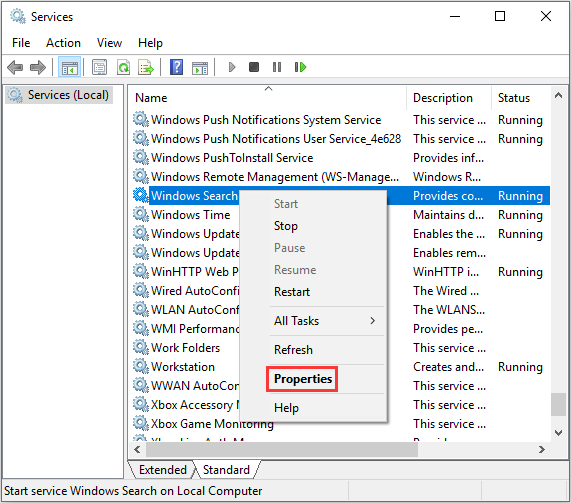Click the horizontal scrollbar right arrow
This screenshot has width=571, height=503.
(x=542, y=449)
